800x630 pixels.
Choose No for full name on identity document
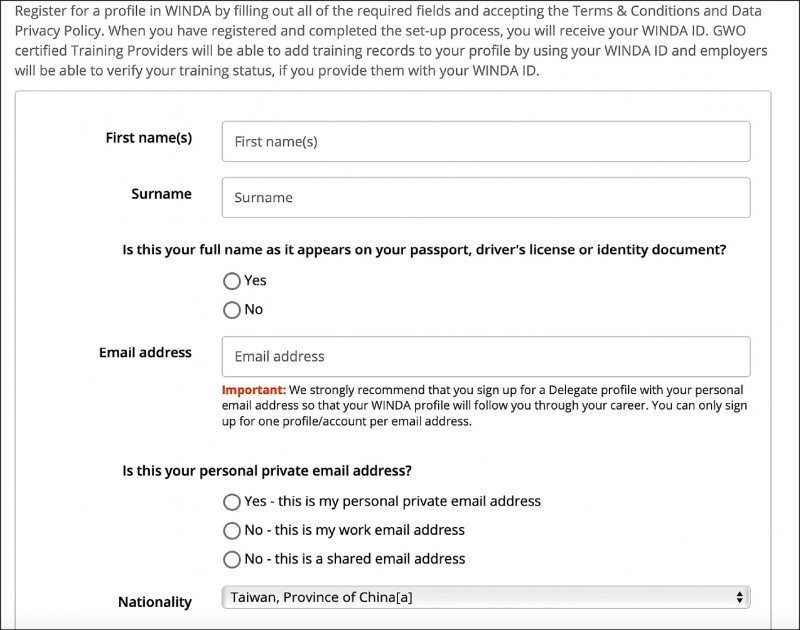pyautogui.click(x=232, y=310)
